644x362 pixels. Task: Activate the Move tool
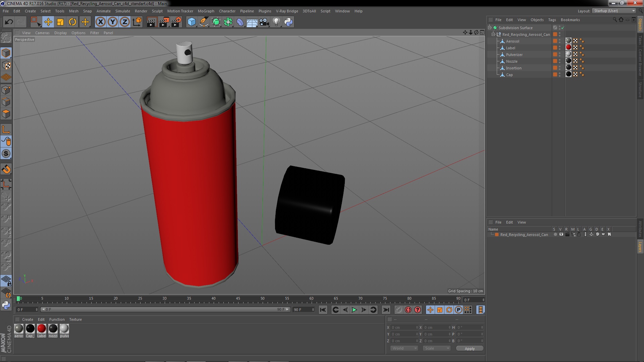point(48,22)
